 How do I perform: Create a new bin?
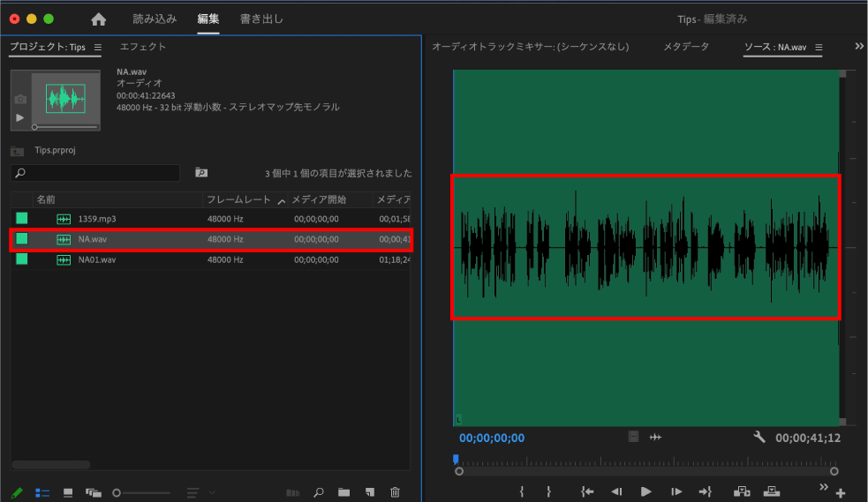[343, 492]
